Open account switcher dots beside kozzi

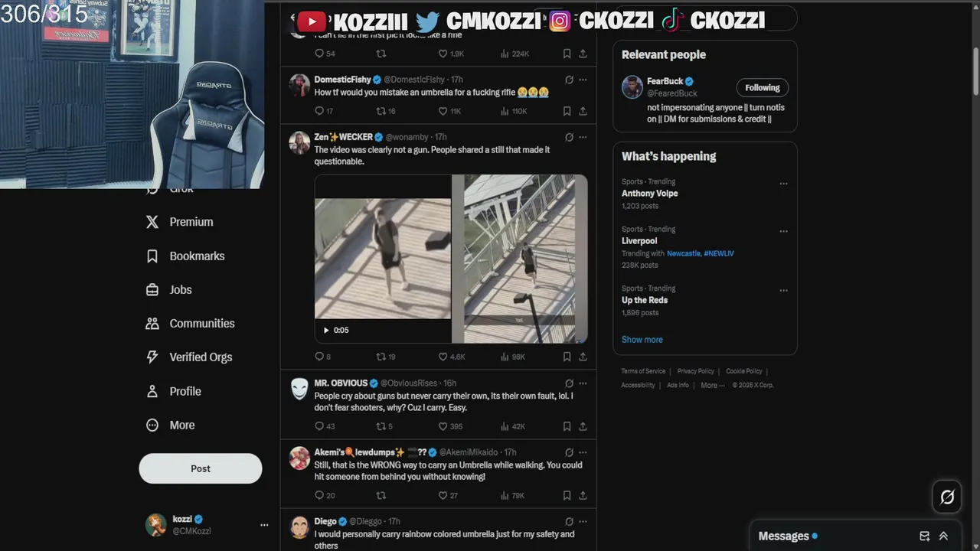pos(264,525)
